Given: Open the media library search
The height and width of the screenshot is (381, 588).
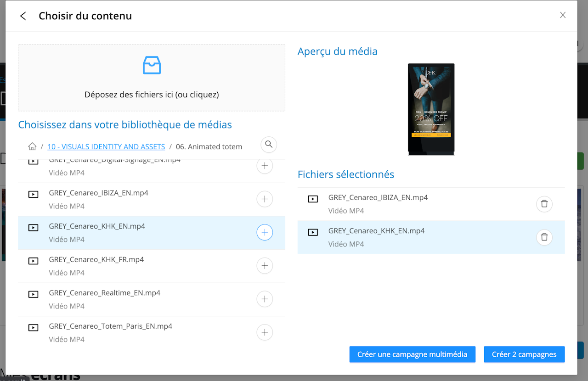Looking at the screenshot, I should click(269, 145).
